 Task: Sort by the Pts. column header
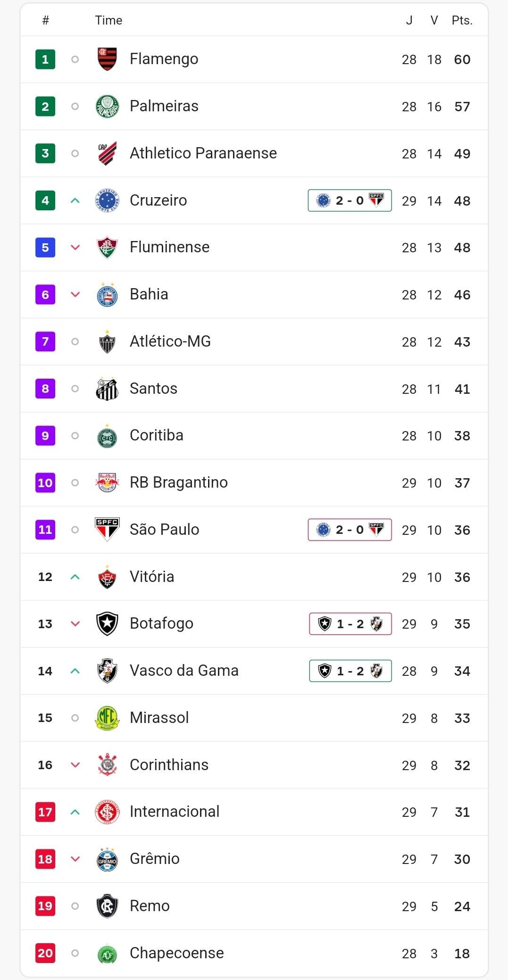point(462,20)
